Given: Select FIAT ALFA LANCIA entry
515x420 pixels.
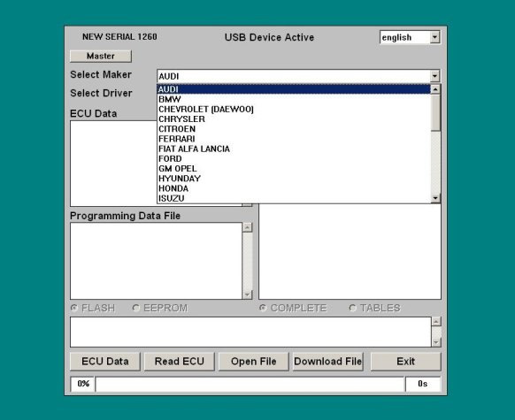Looking at the screenshot, I should [294, 149].
